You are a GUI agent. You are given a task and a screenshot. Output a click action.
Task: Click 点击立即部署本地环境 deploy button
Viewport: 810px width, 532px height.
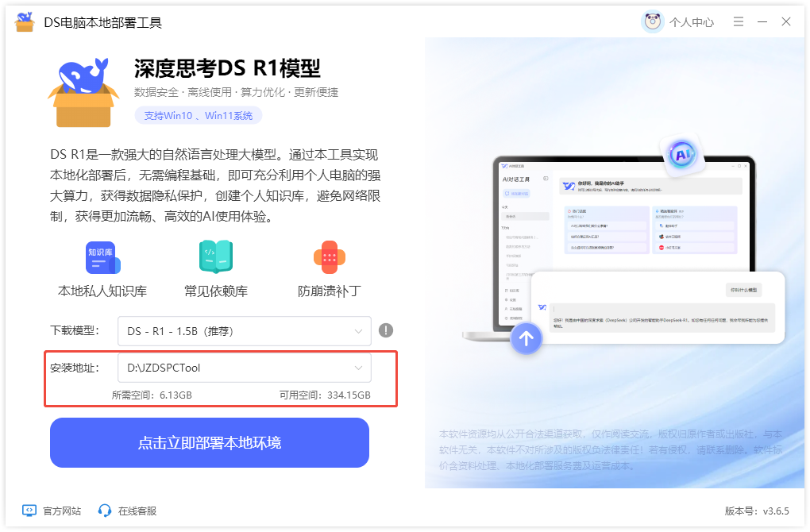pyautogui.click(x=209, y=442)
